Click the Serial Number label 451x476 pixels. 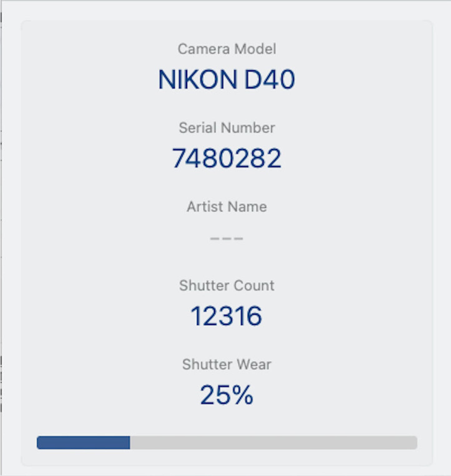click(x=227, y=128)
